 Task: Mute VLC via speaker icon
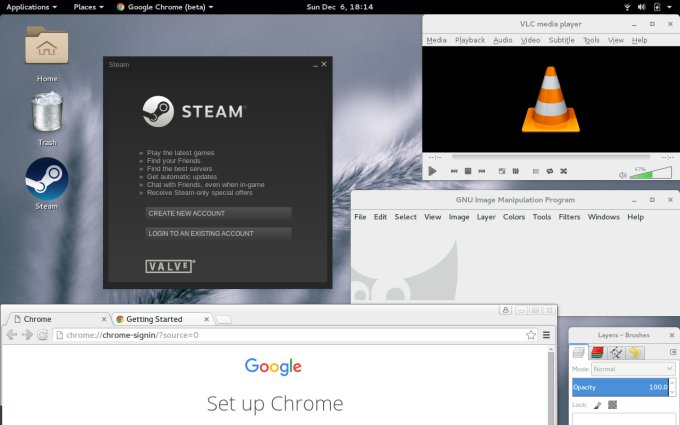click(623, 175)
